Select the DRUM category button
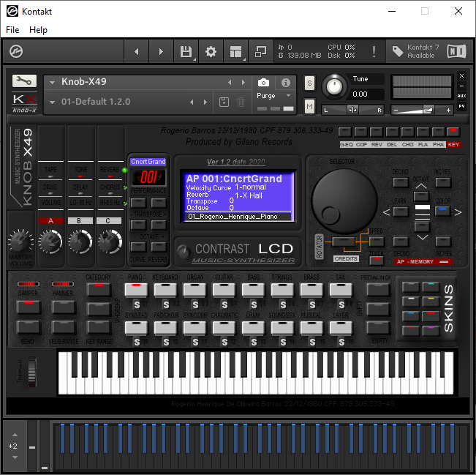476x475 pixels. (253, 328)
